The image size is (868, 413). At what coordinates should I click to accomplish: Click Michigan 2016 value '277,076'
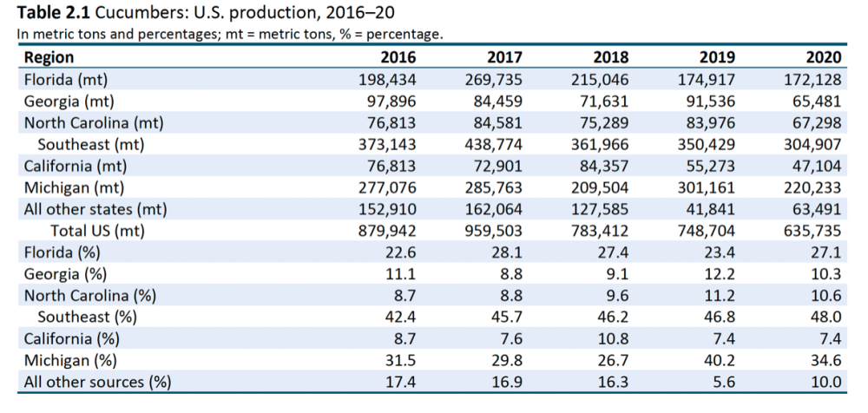coord(387,188)
